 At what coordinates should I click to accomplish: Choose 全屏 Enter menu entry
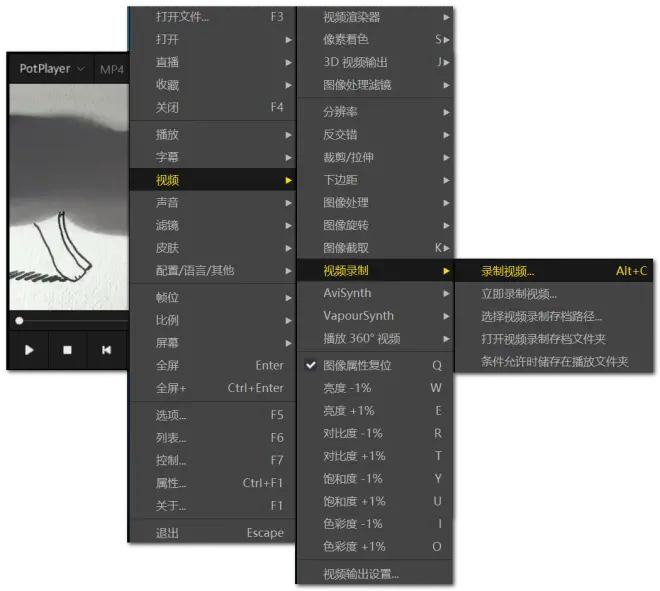click(213, 365)
